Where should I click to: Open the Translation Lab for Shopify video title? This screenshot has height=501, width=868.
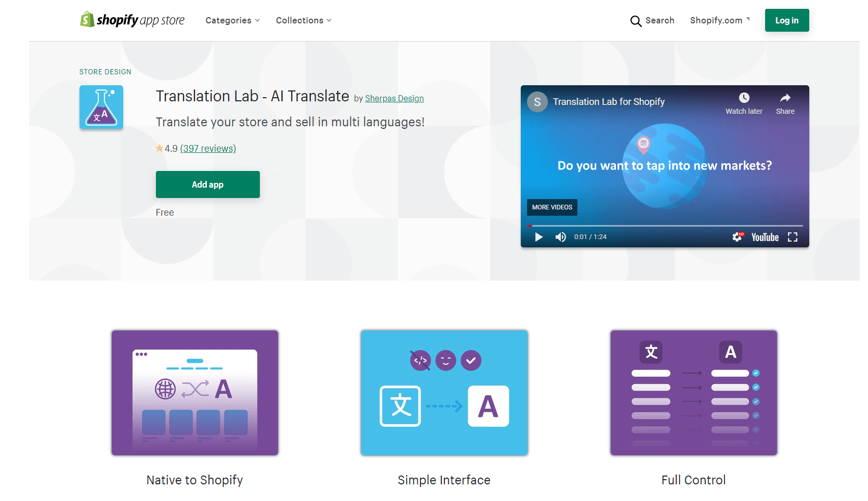pos(609,102)
